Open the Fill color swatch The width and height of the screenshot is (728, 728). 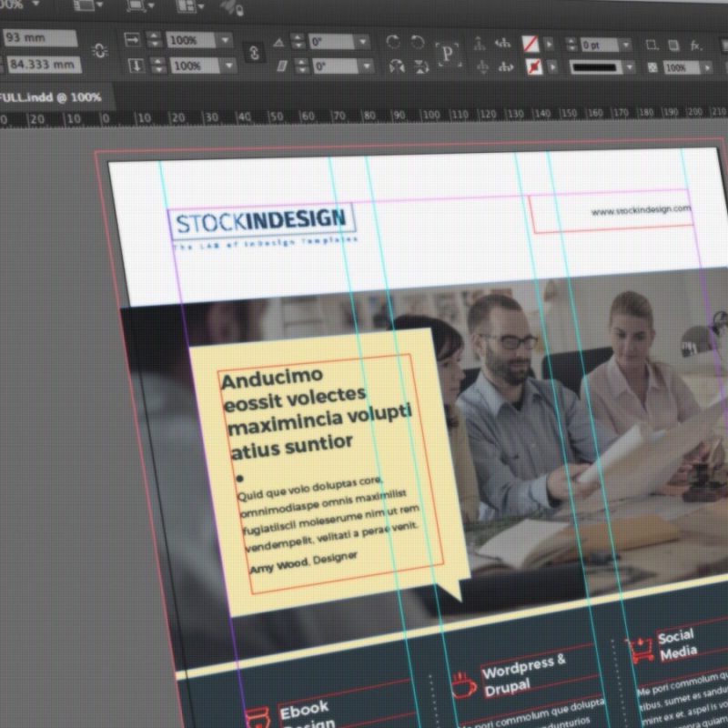[531, 44]
